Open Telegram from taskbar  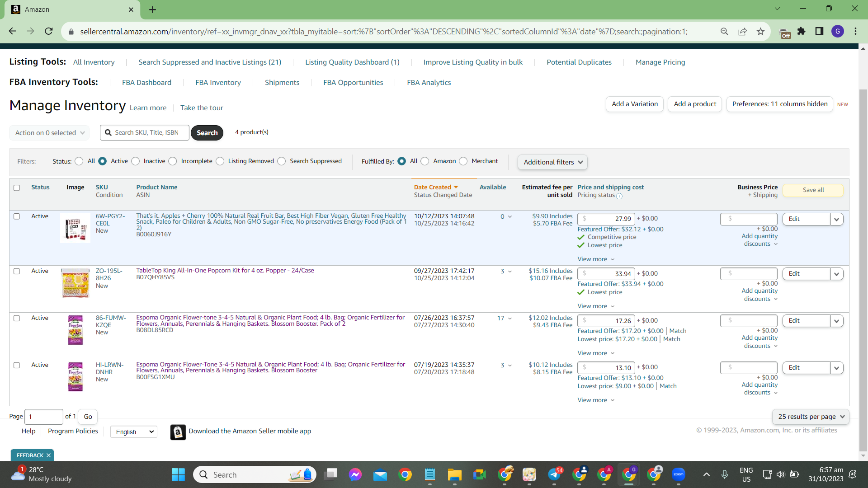[555, 474]
